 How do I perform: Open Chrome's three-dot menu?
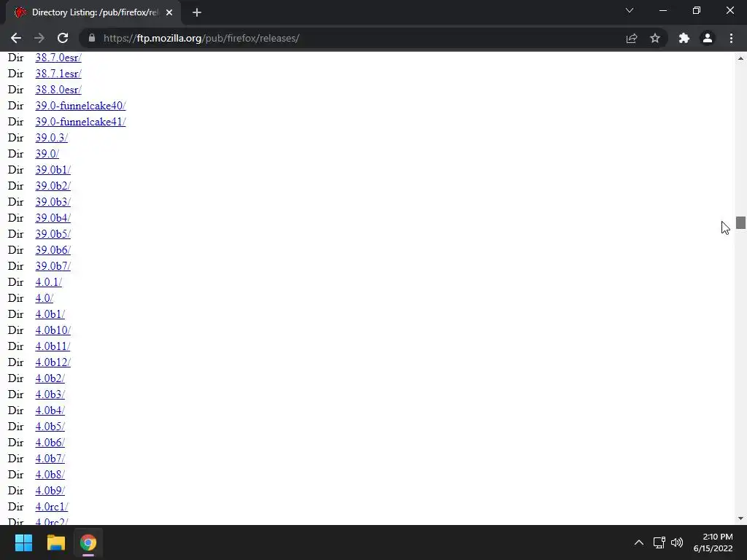[731, 38]
